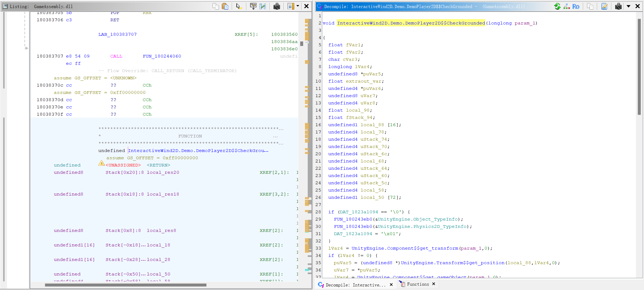Click UnityEngine.Object_TypeInfo reference

[x=418, y=219]
